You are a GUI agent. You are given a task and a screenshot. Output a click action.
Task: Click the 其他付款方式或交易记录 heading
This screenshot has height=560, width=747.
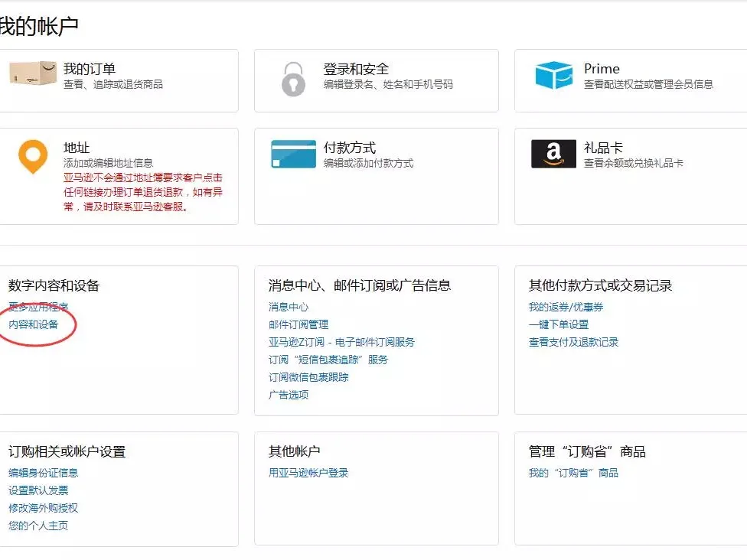(600, 285)
